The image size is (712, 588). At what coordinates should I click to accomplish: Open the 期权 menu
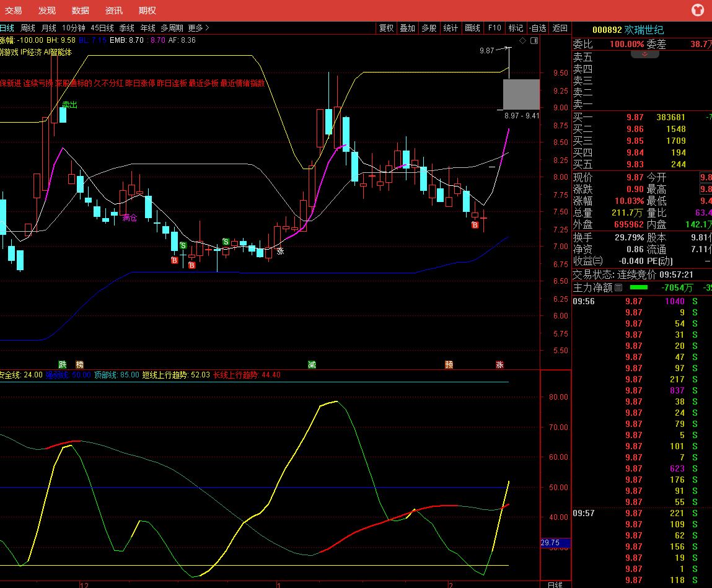coord(147,11)
